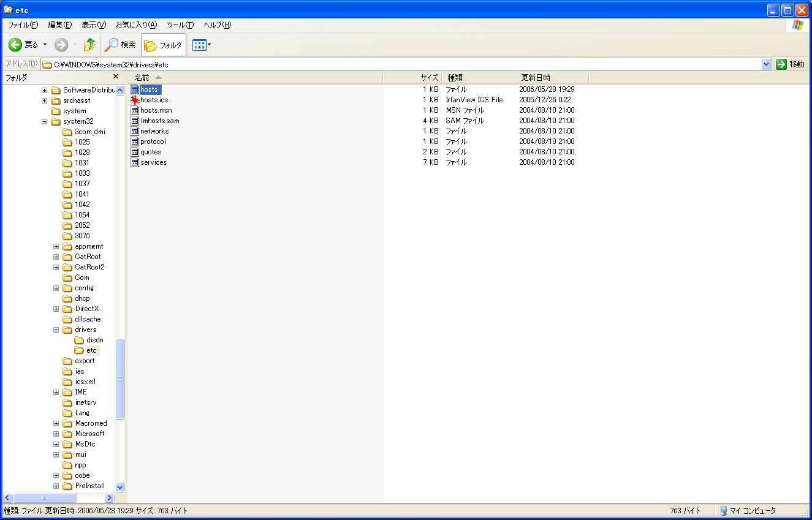812x520 pixels.
Task: Select the dllcache folder in tree
Action: pos(88,319)
